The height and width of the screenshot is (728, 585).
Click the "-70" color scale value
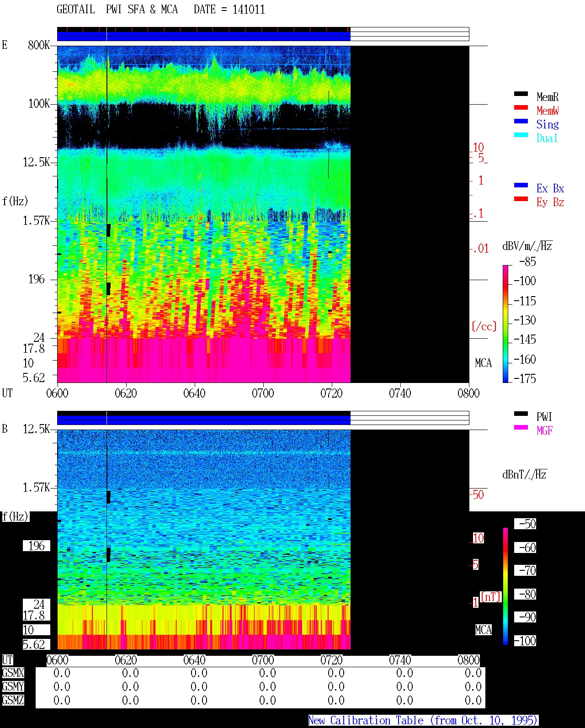coord(525,570)
